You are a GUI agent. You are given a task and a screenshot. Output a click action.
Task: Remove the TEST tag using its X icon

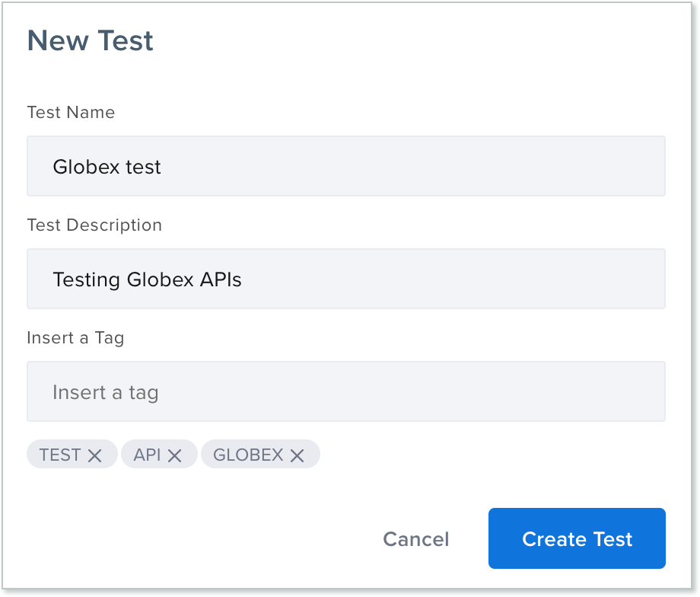point(95,454)
